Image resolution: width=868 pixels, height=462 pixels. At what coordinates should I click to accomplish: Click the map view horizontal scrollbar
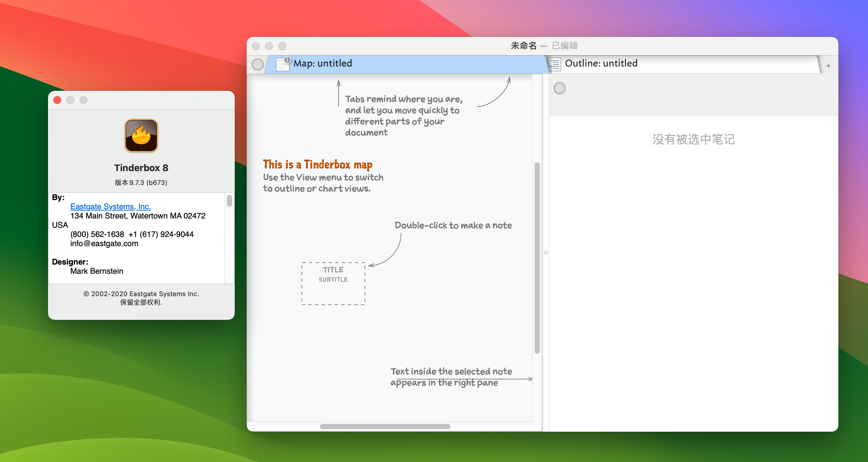[385, 426]
